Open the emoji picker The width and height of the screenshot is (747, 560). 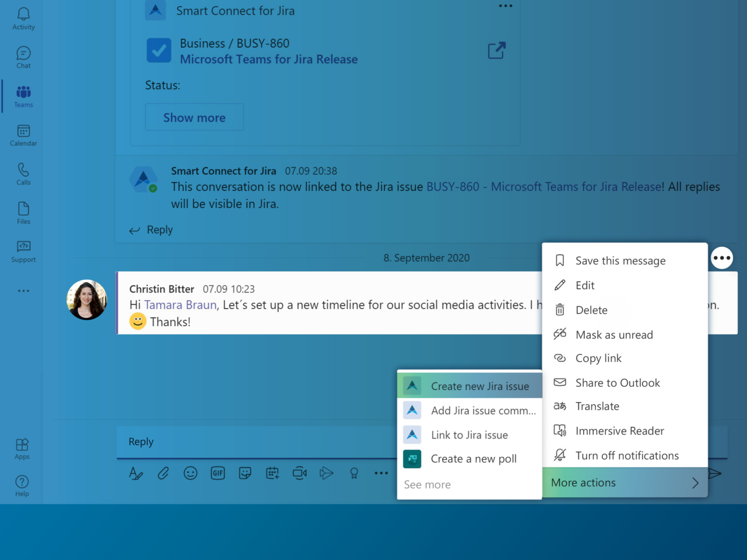click(x=190, y=473)
